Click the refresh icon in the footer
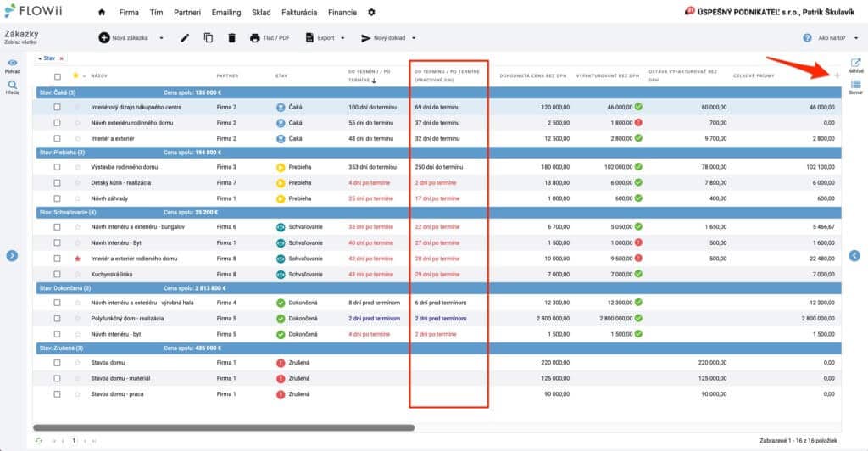The height and width of the screenshot is (451, 868). coord(39,441)
